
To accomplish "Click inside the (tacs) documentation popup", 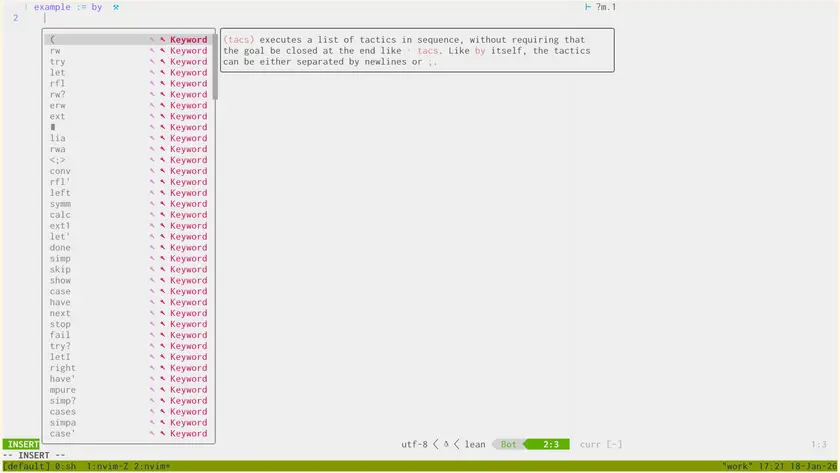I will [415, 50].
